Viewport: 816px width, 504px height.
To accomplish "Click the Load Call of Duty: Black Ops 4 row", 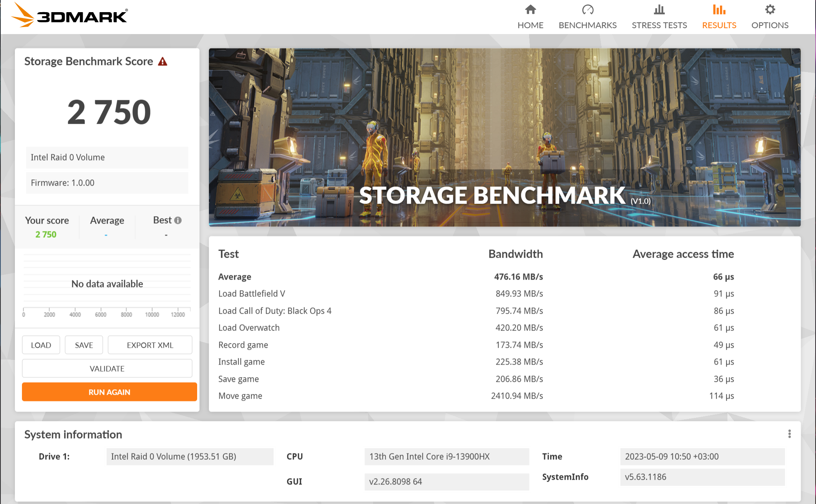I will [275, 311].
